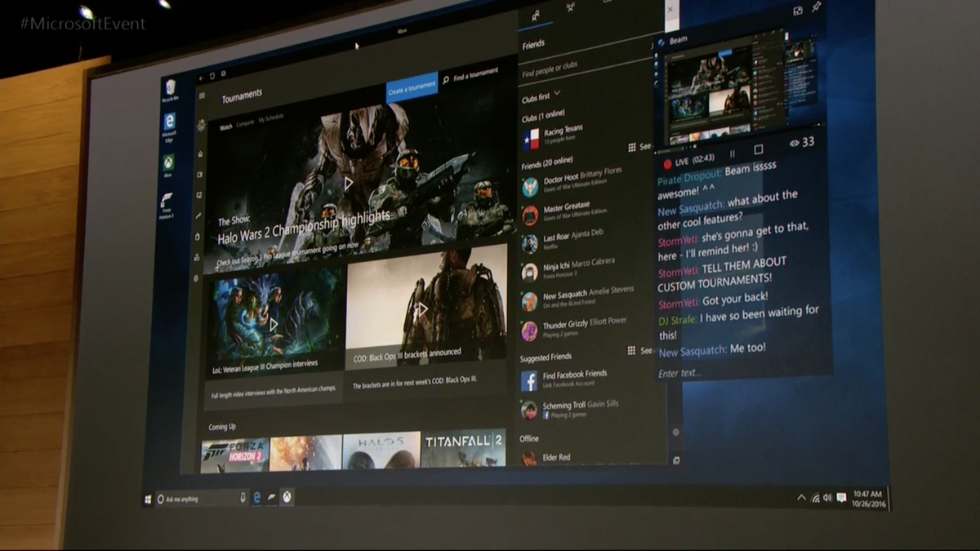The image size is (980, 551).
Task: Switch to the Friends tab icon
Action: [x=536, y=15]
